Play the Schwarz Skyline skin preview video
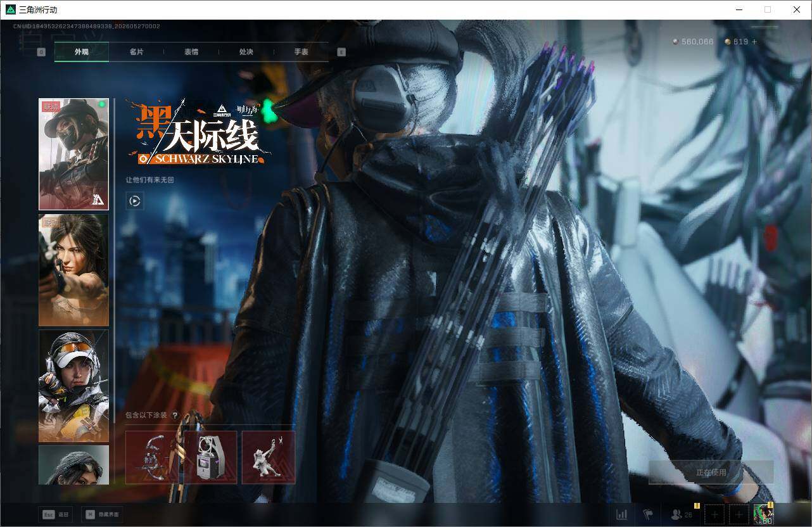812x527 pixels. 135,201
